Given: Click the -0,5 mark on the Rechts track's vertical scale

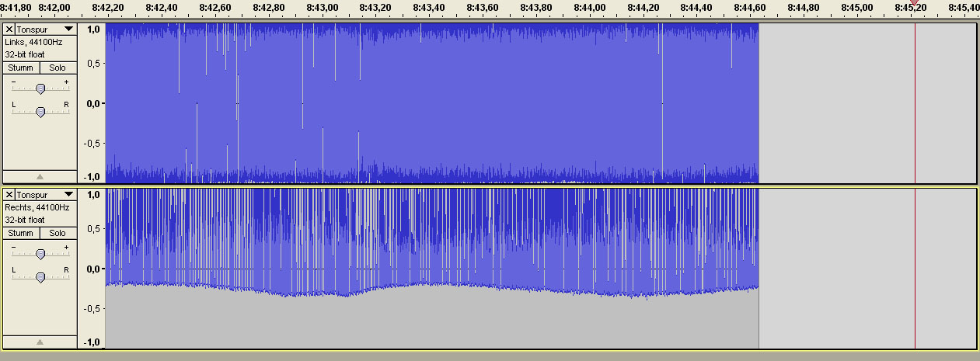Looking at the screenshot, I should coord(92,308).
